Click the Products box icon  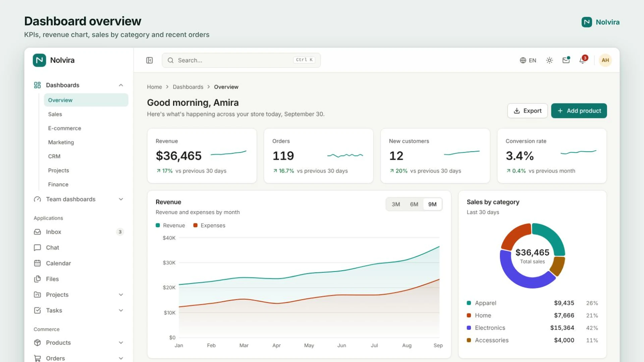(37, 343)
